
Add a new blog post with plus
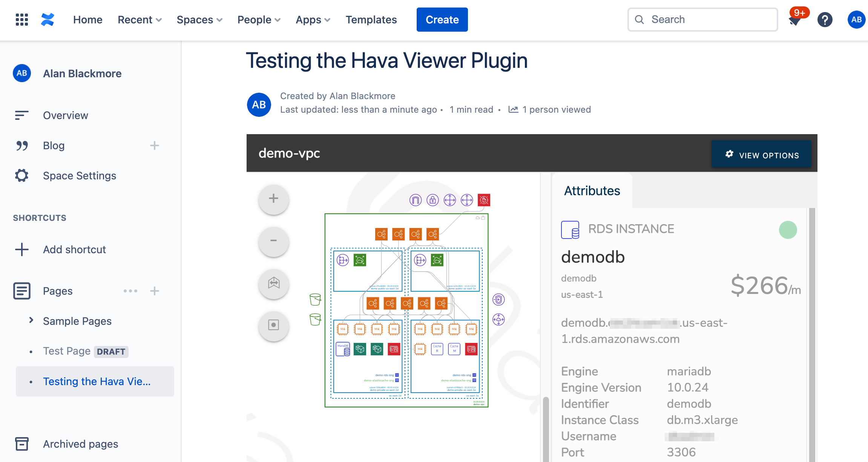155,145
